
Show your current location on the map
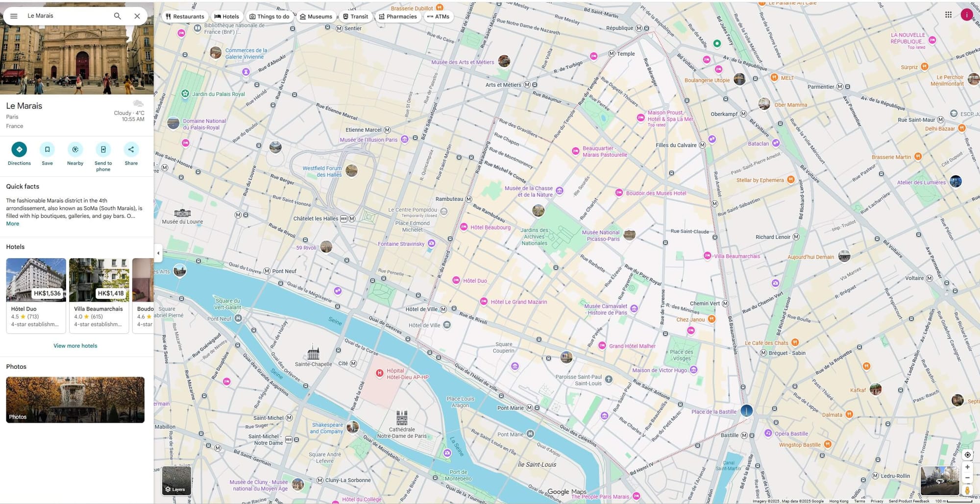point(967,455)
